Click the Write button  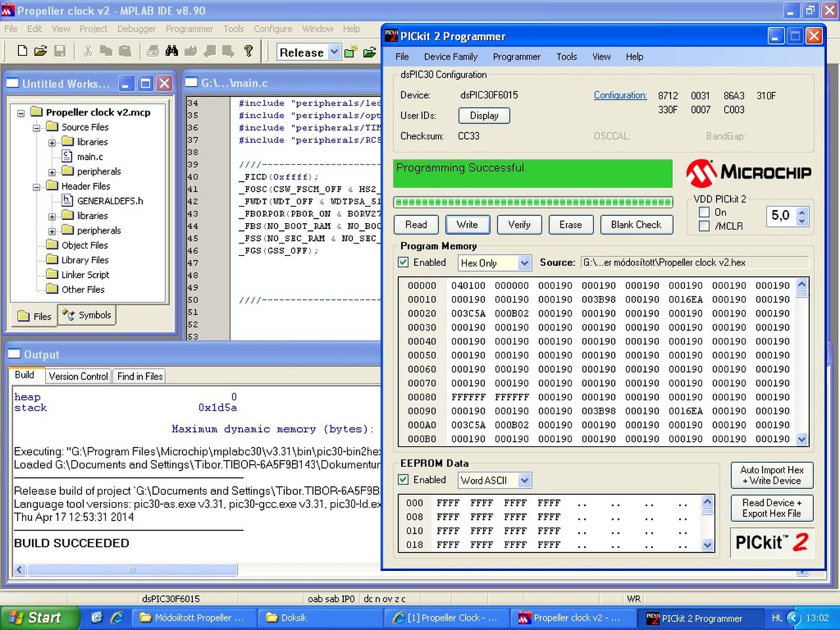coord(467,224)
